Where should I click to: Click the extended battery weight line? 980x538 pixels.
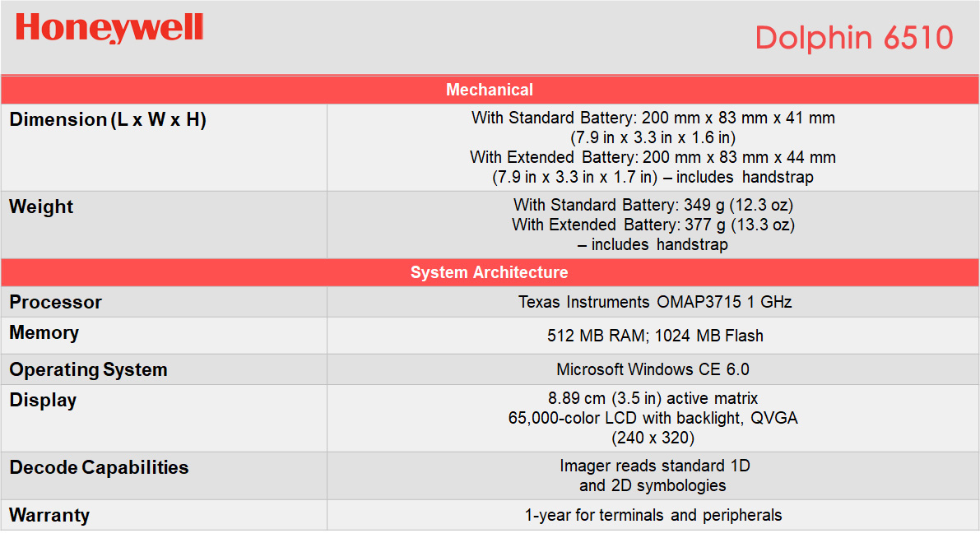point(653,225)
